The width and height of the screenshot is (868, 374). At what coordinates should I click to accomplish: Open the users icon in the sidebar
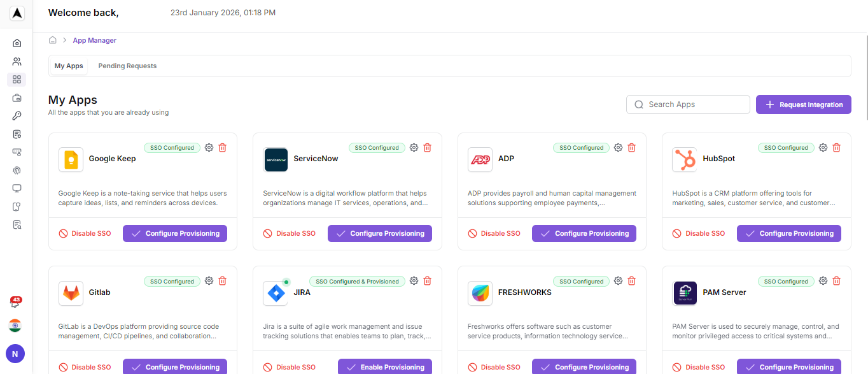pos(17,62)
